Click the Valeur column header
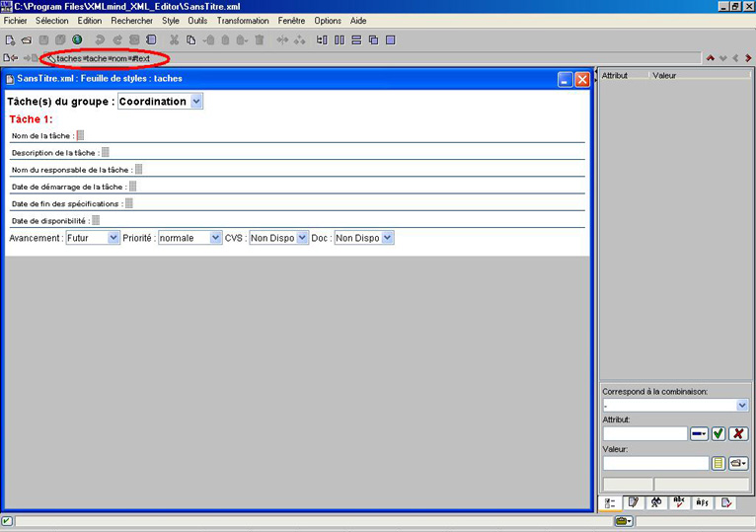Image resolution: width=756 pixels, height=532 pixels. pyautogui.click(x=664, y=75)
